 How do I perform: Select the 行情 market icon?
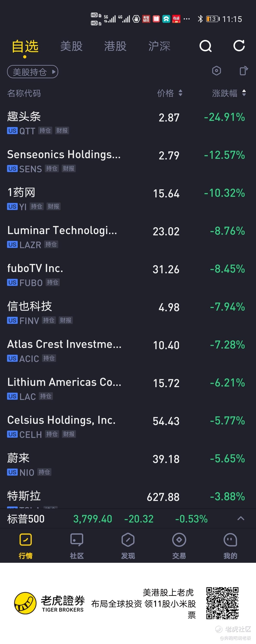26,540
